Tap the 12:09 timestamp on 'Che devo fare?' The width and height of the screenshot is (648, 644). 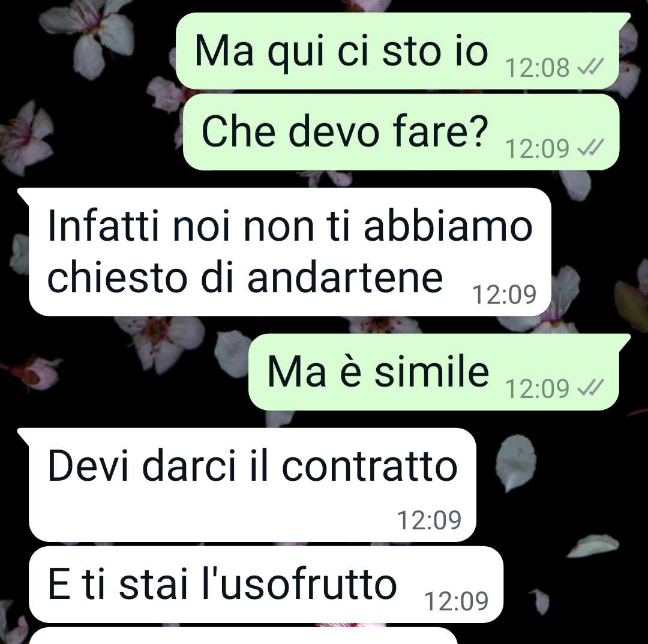click(537, 149)
